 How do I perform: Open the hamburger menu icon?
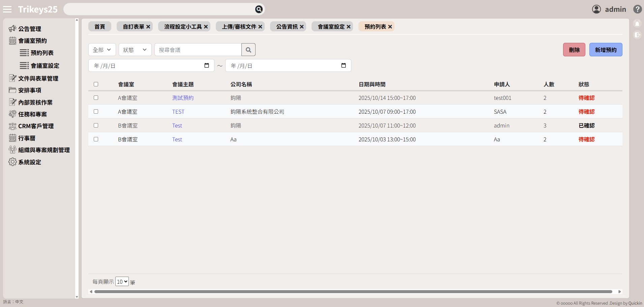pos(7,9)
